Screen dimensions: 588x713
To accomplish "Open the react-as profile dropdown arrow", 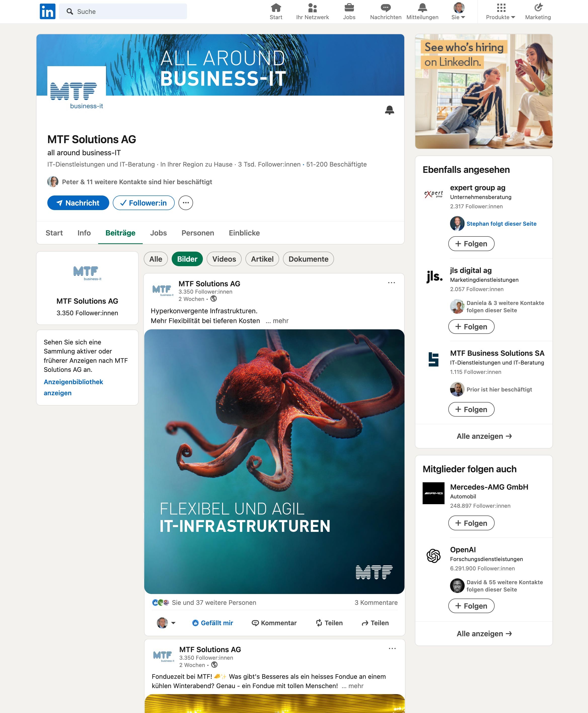I will point(173,623).
